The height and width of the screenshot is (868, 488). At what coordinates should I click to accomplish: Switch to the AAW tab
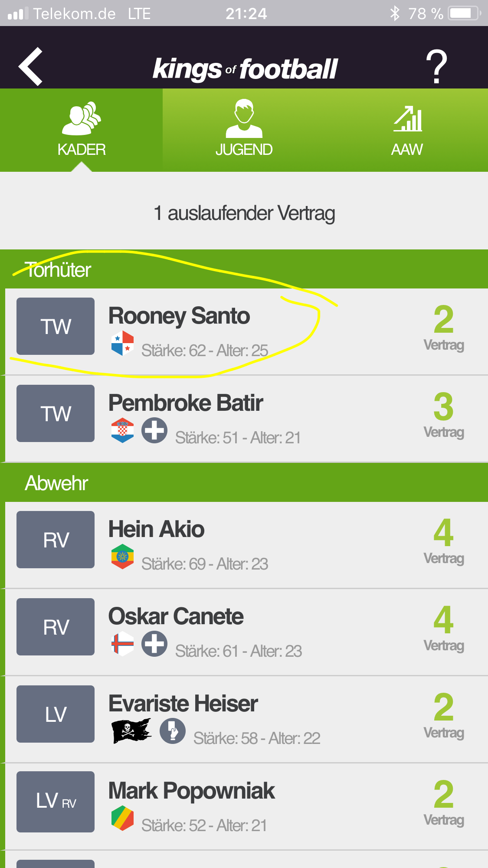click(x=407, y=130)
